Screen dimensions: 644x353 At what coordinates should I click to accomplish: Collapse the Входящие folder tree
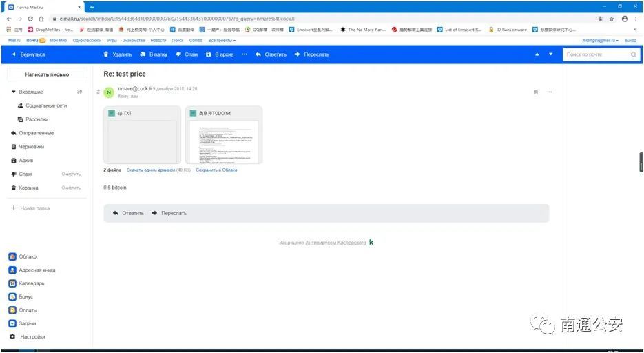point(14,92)
